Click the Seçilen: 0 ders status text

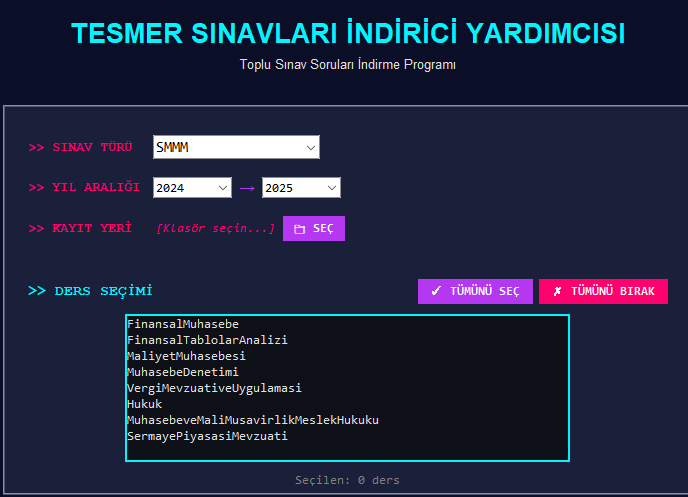347,480
